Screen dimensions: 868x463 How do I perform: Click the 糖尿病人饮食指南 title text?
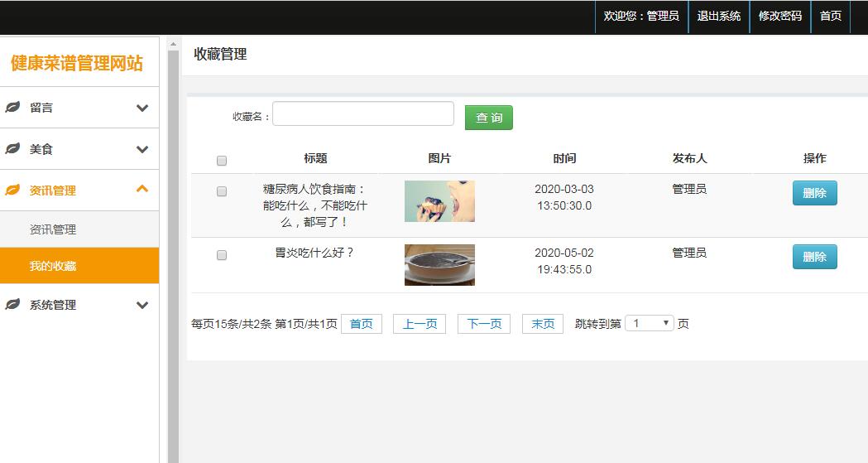(315, 205)
